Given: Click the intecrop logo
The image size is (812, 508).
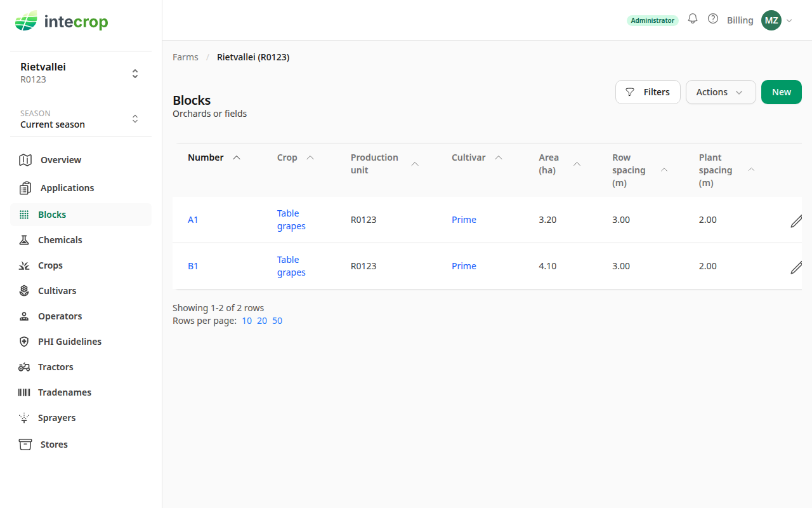Looking at the screenshot, I should click(62, 22).
